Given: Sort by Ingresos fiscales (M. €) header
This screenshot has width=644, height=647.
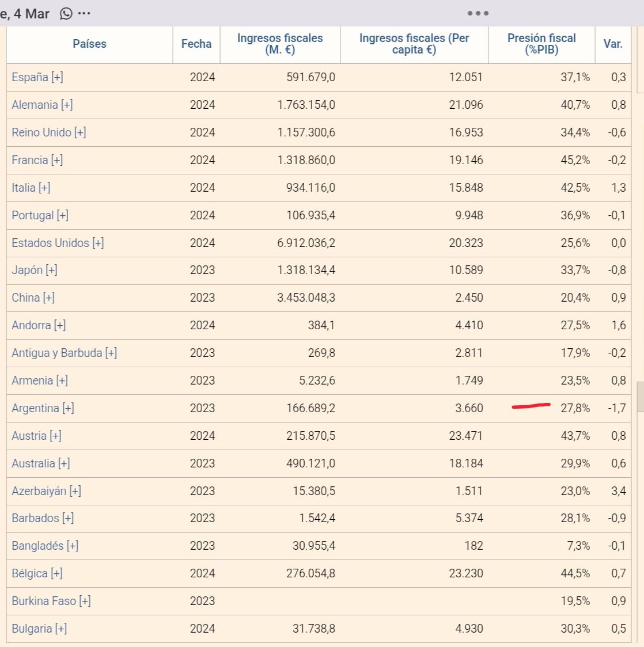Looking at the screenshot, I should 281,44.
